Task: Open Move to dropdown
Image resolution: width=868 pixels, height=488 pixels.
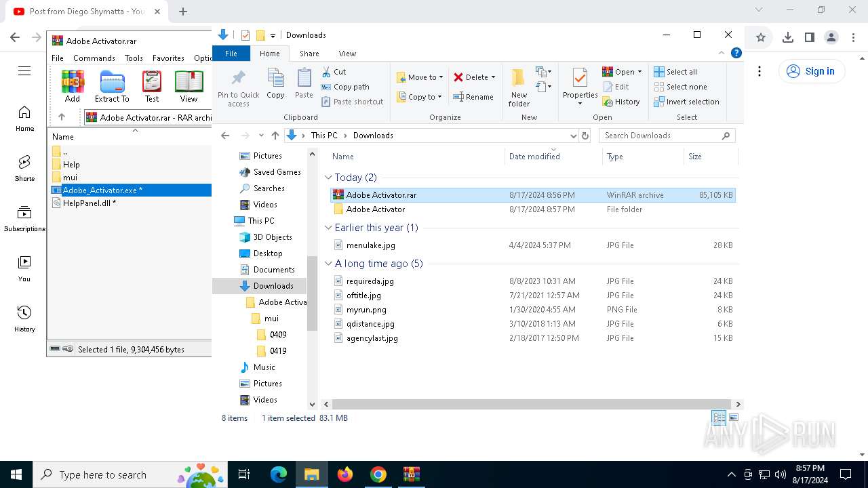Action: tap(419, 77)
